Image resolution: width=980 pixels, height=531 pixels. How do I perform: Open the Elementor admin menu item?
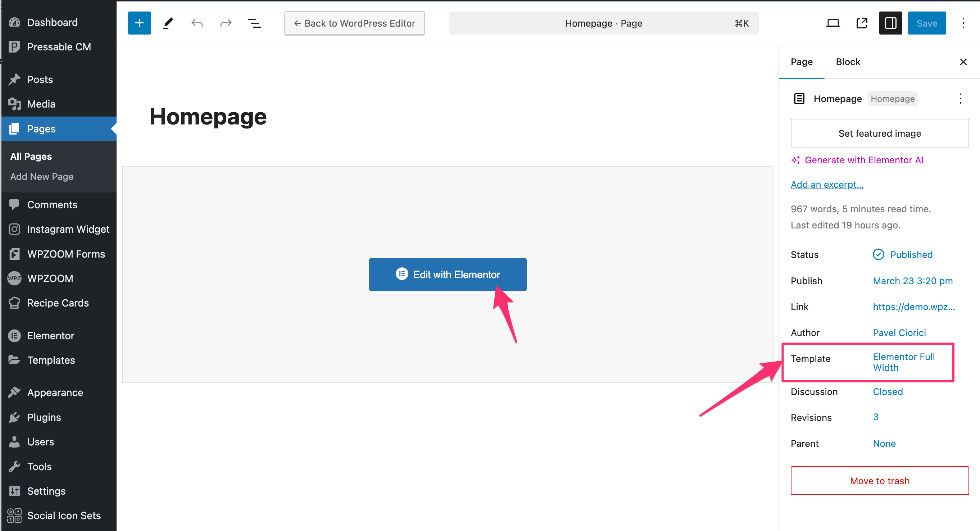59,336
